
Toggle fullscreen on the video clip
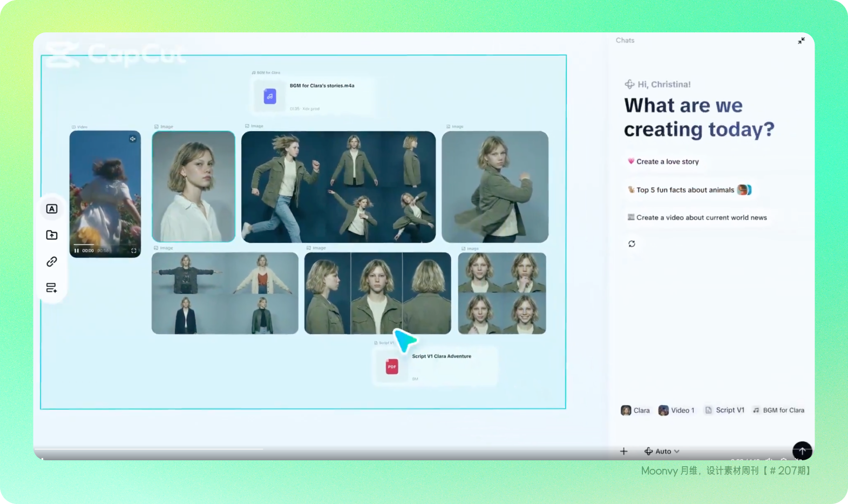(134, 250)
